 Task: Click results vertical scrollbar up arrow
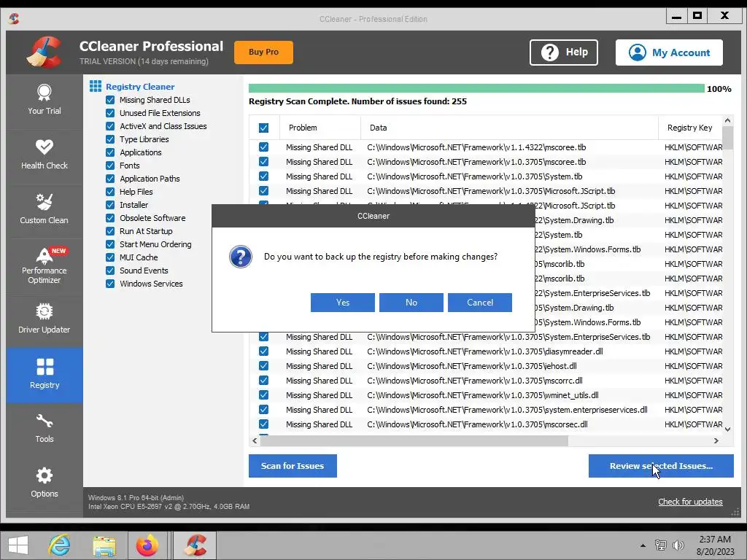pyautogui.click(x=727, y=120)
